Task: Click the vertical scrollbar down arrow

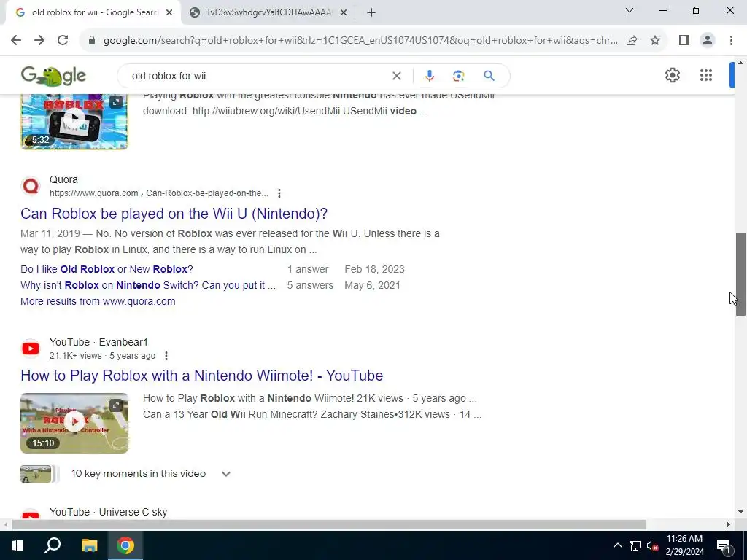Action: (x=740, y=513)
